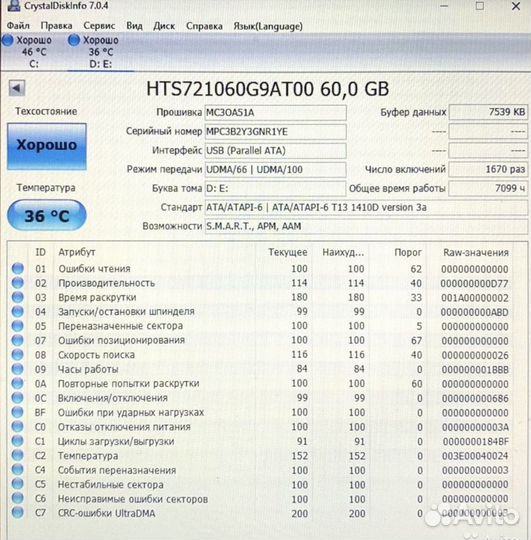Open the Язык(Language) menu
The height and width of the screenshot is (540, 531).
point(268,26)
